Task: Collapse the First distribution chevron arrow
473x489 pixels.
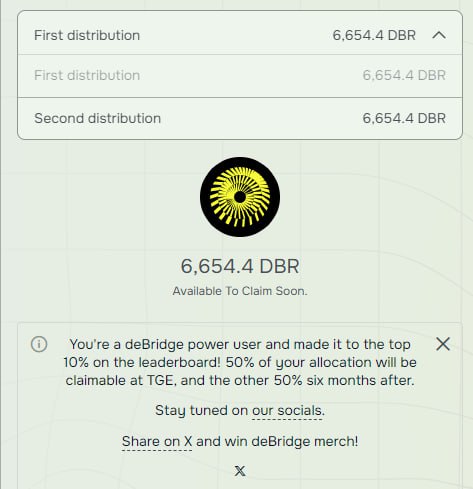Action: click(x=439, y=35)
